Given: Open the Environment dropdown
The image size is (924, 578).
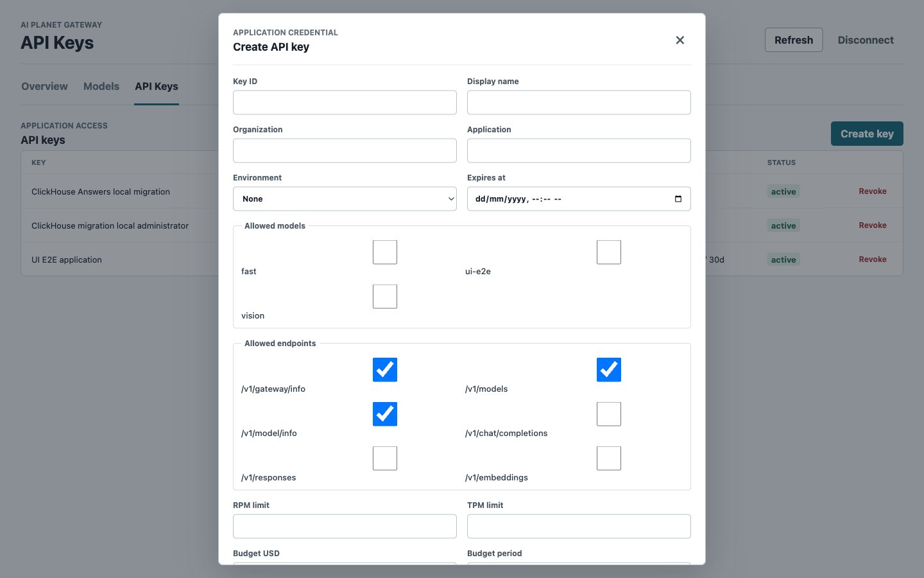Looking at the screenshot, I should click(345, 199).
